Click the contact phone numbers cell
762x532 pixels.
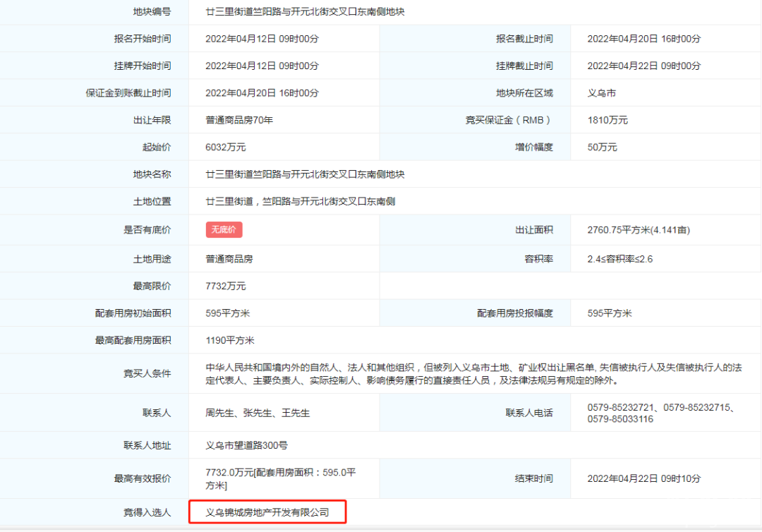tap(661, 413)
